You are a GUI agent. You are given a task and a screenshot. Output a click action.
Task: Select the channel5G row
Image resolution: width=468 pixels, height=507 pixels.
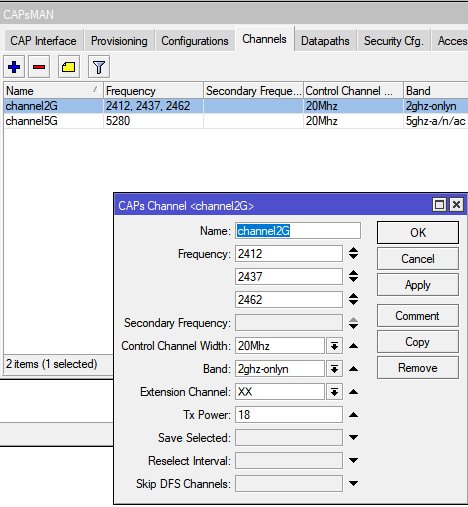point(236,121)
